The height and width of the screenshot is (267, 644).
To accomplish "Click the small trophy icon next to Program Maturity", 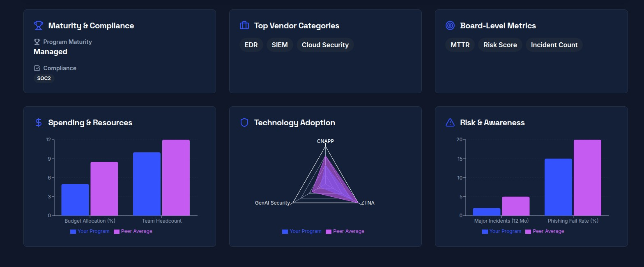I will pos(37,42).
